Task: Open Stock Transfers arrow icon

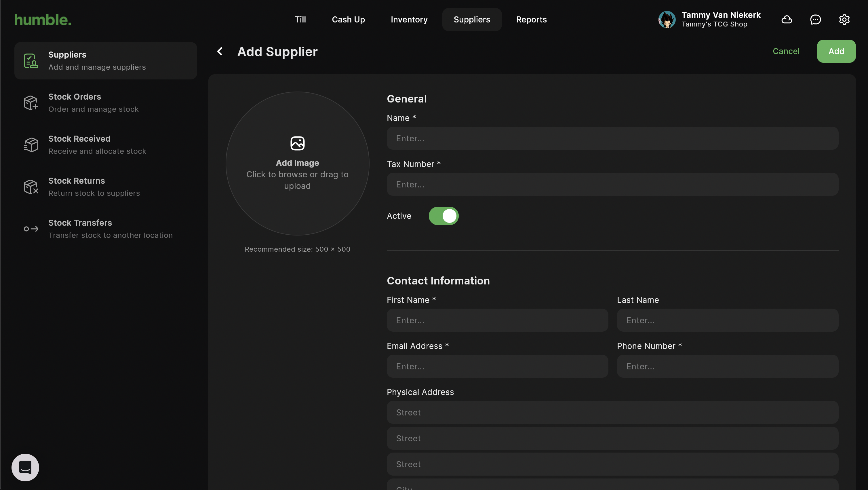Action: (31, 229)
